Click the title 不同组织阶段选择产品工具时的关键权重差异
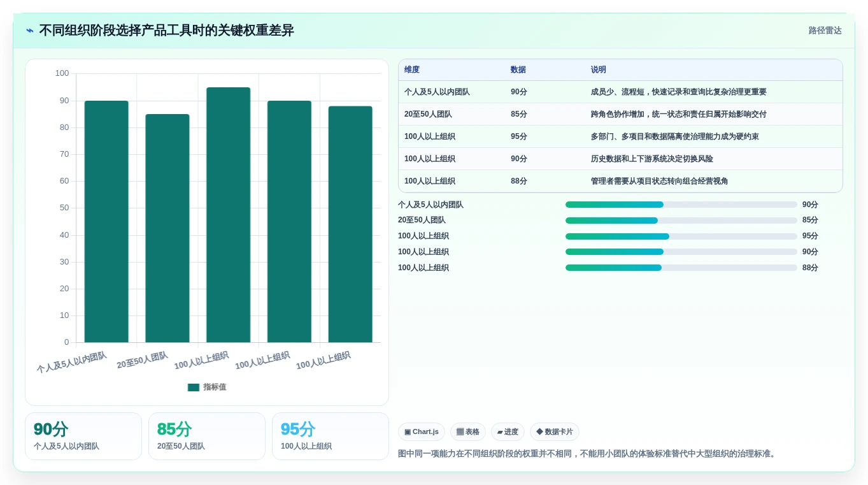Screen dimensions: 868x485 167,31
